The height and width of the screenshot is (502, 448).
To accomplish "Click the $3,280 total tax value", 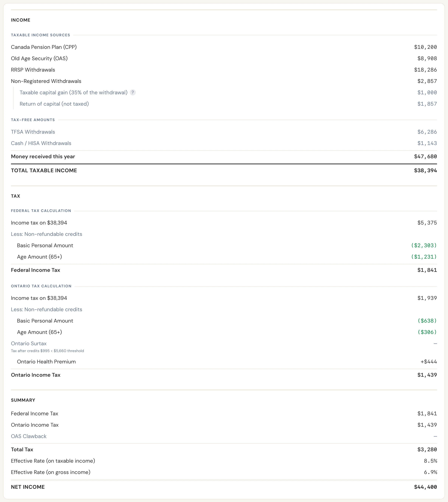I will 427,450.
